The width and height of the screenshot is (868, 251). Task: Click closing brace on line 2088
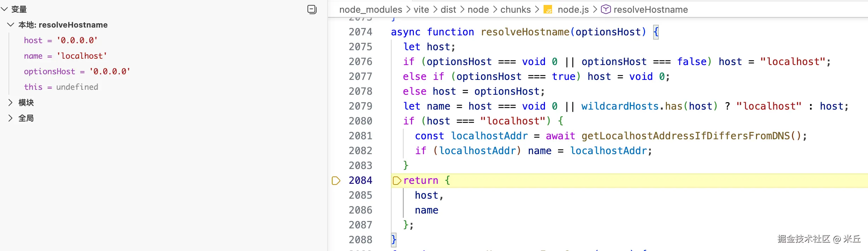[394, 240]
